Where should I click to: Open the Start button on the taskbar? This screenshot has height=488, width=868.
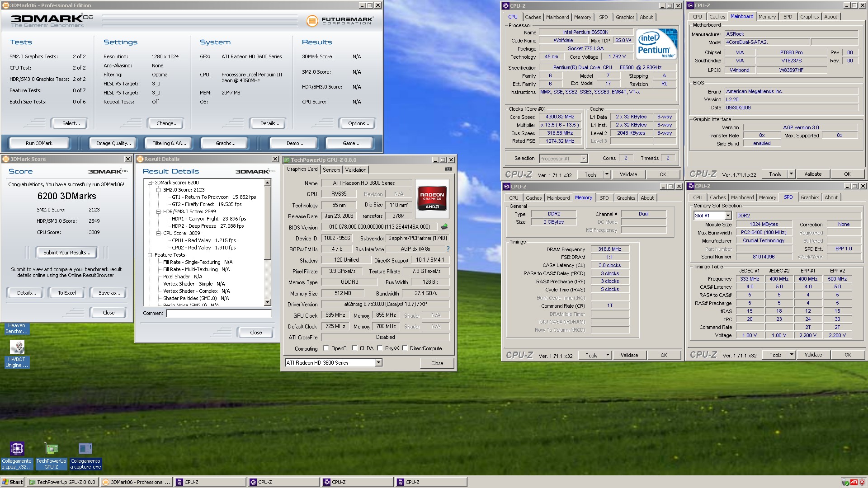13,482
